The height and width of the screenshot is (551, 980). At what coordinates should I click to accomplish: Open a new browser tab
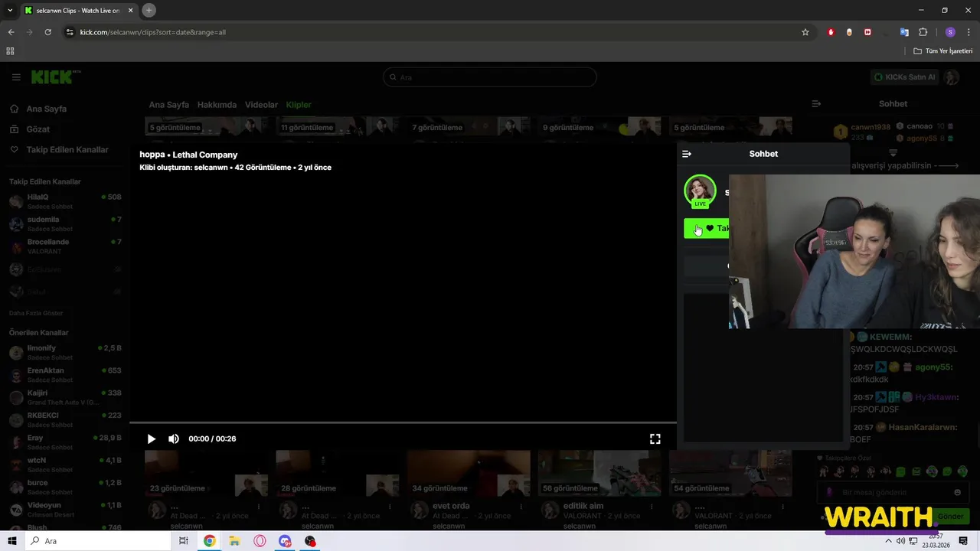[149, 10]
